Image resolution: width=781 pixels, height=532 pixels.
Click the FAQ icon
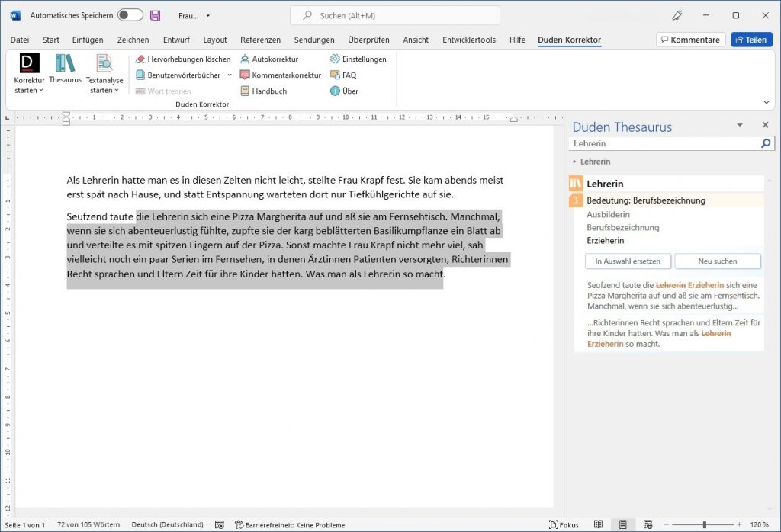[x=336, y=75]
